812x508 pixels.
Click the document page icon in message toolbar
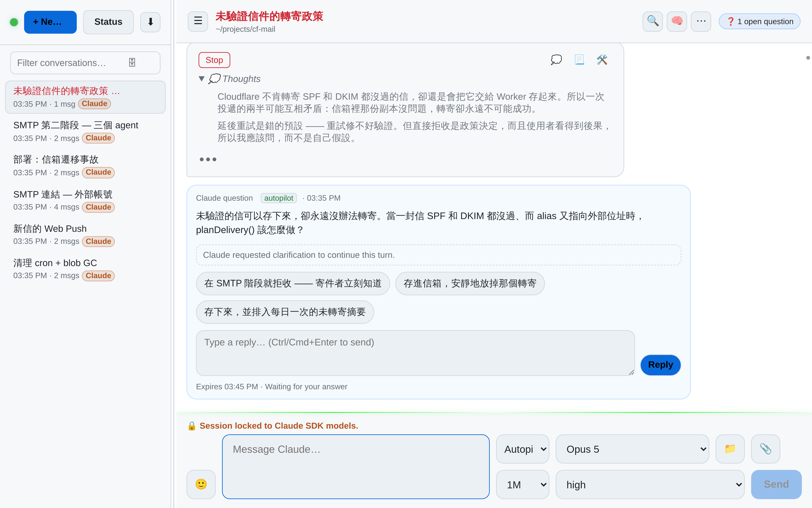point(579,60)
